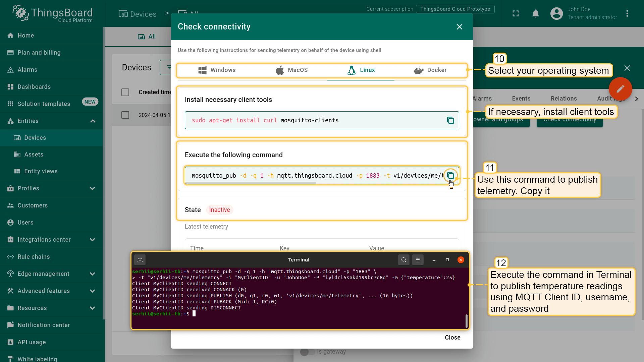
Task: Expand Edge management group
Action: [x=92, y=274]
